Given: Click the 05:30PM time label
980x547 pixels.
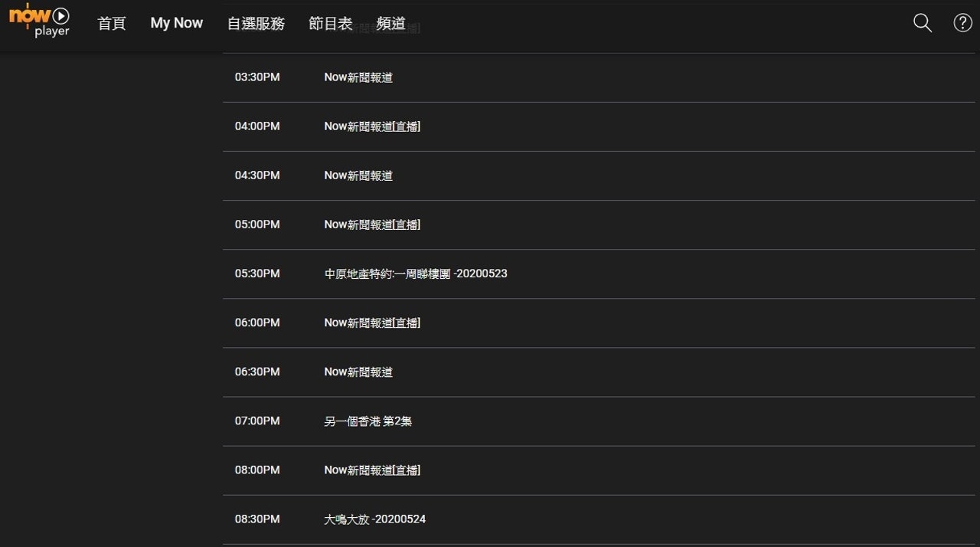Looking at the screenshot, I should point(257,273).
